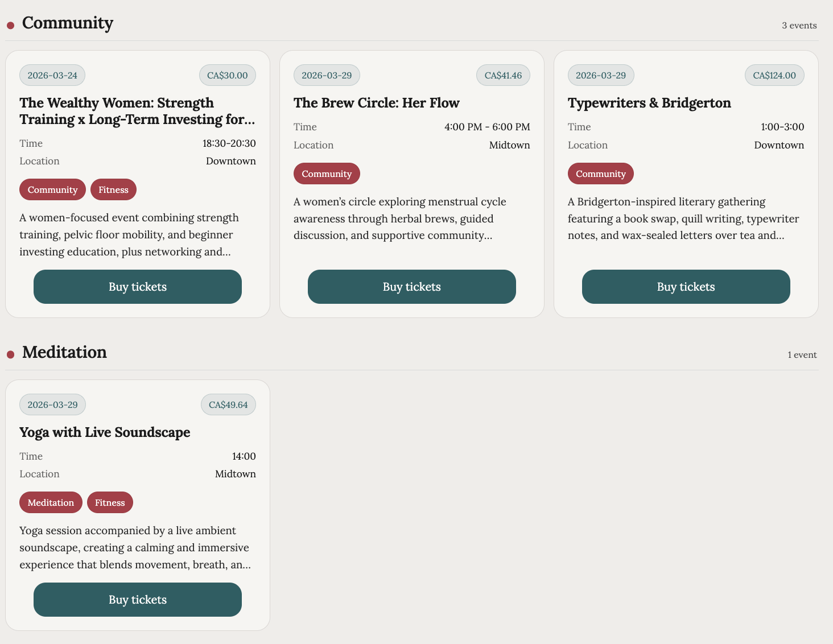Click the Fitness tag on Wealthy Women card
Viewport: 833px width, 644px height.
113,190
